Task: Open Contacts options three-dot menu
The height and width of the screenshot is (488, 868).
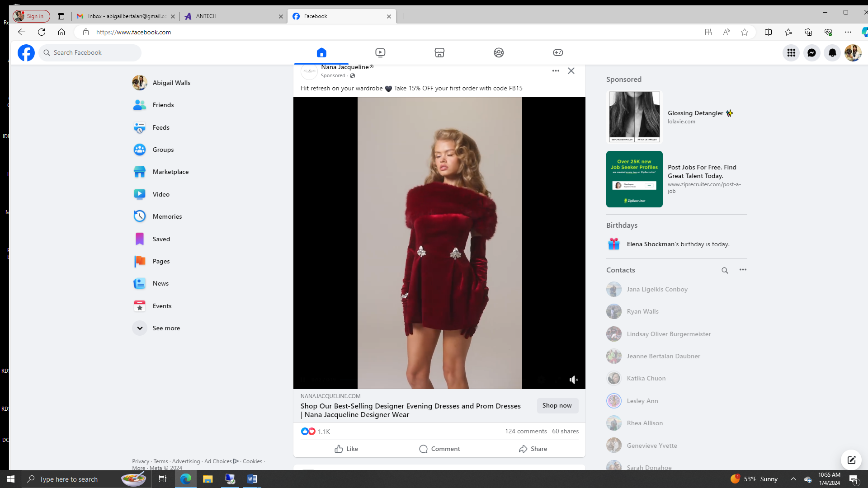Action: pos(743,270)
